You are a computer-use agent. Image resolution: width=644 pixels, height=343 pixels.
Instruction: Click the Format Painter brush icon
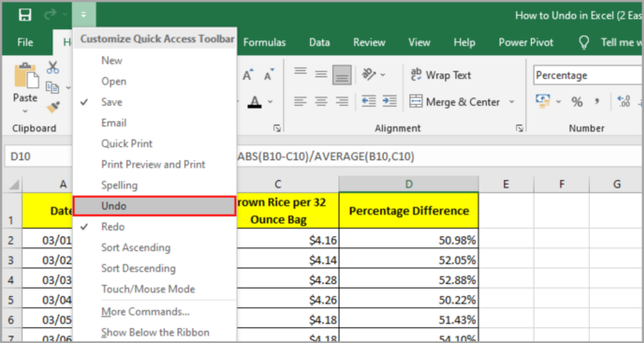[x=52, y=107]
